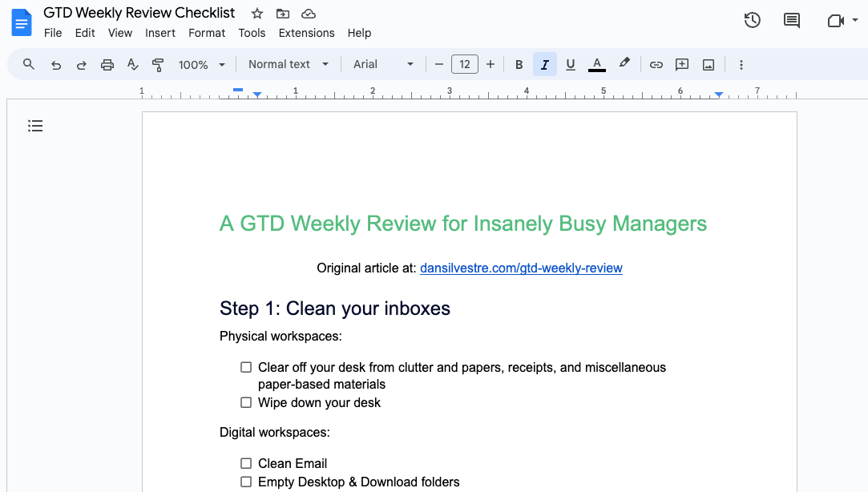Click the insert link icon
This screenshot has height=492, width=868.
click(656, 65)
